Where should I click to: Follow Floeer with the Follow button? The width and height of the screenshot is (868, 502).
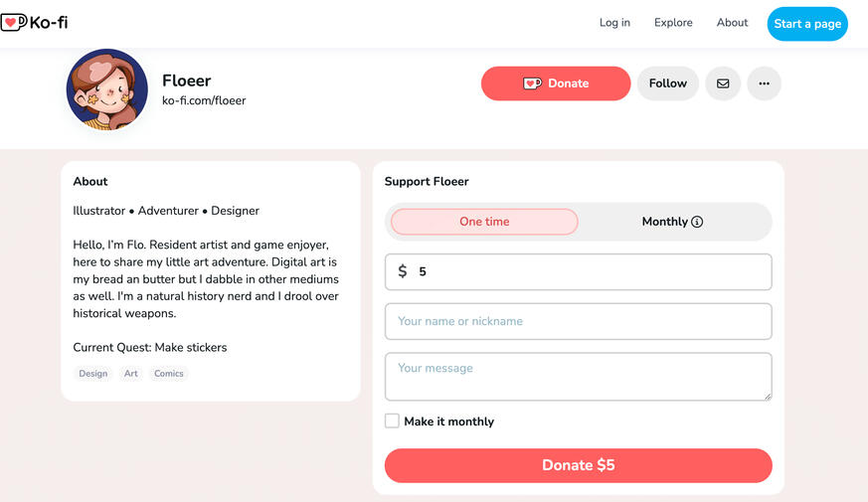click(x=668, y=84)
